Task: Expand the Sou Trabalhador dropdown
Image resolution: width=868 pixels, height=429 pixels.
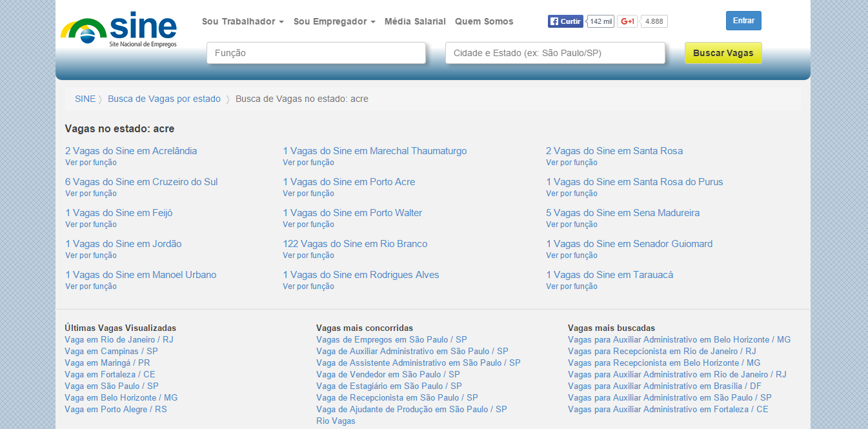Action: pos(243,21)
